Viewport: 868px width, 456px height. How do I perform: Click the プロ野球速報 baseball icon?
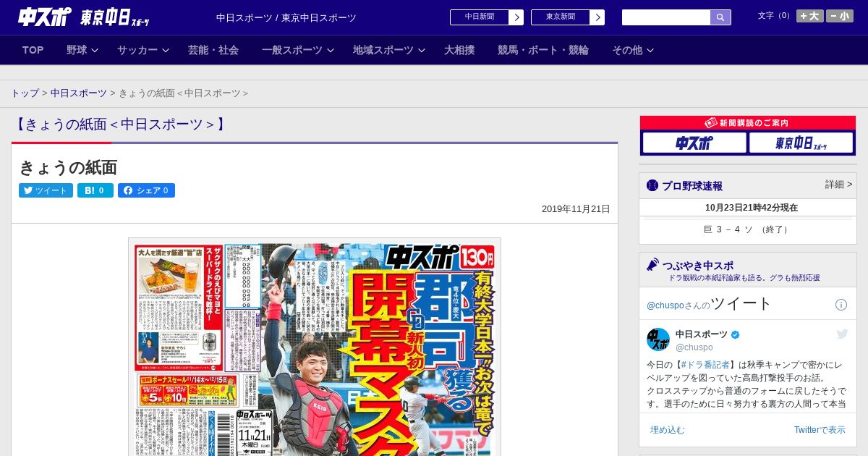click(x=652, y=185)
